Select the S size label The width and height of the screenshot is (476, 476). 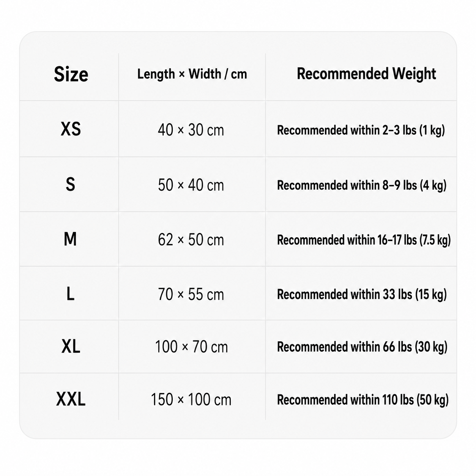click(71, 184)
